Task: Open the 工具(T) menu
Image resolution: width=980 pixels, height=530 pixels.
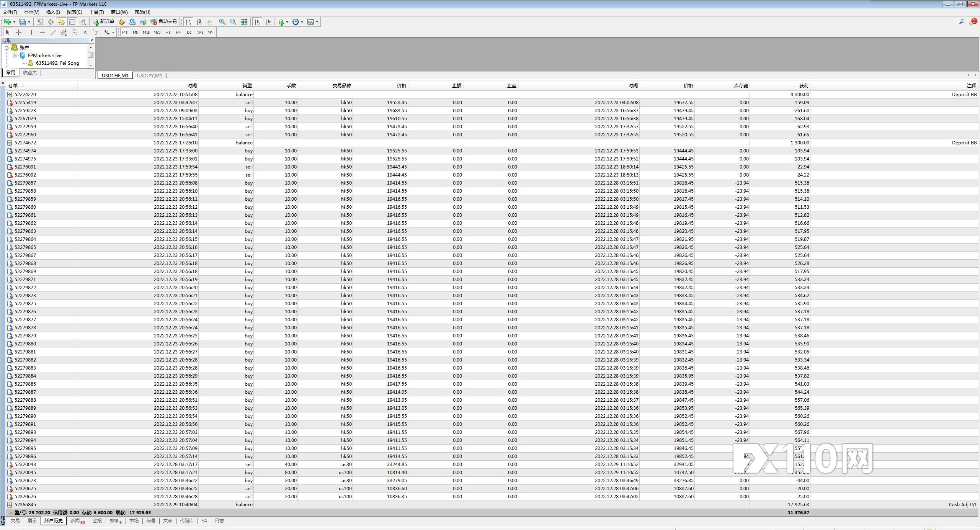Action: (96, 12)
